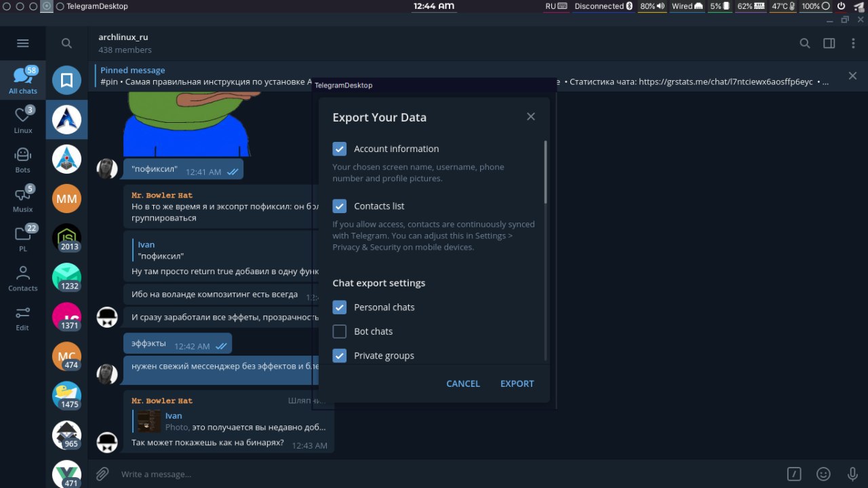
Task: Open the bot commands slash icon
Action: [x=794, y=474]
